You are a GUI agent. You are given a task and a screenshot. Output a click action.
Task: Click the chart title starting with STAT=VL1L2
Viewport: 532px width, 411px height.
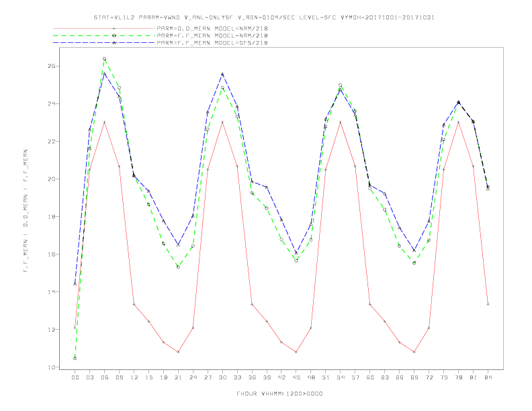pos(264,17)
